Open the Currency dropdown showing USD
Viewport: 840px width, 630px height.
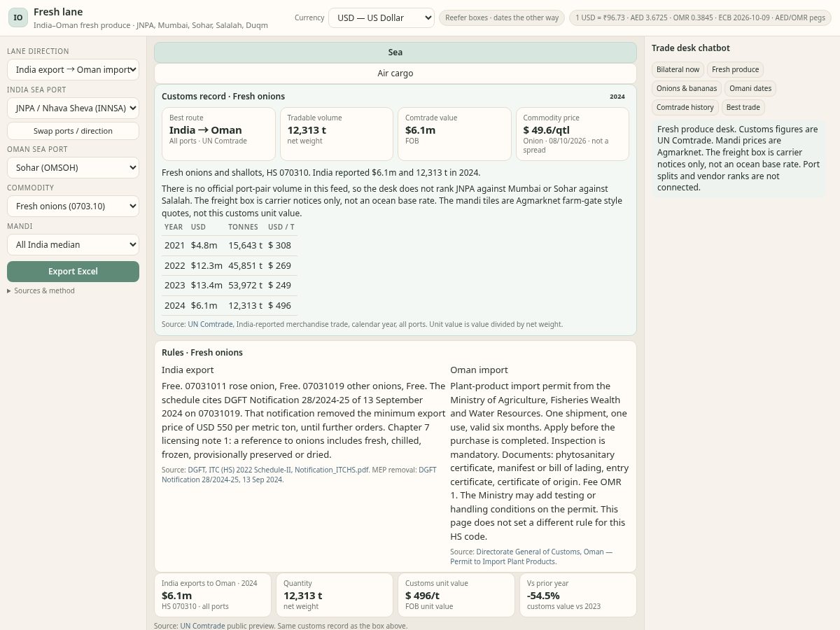tap(381, 17)
